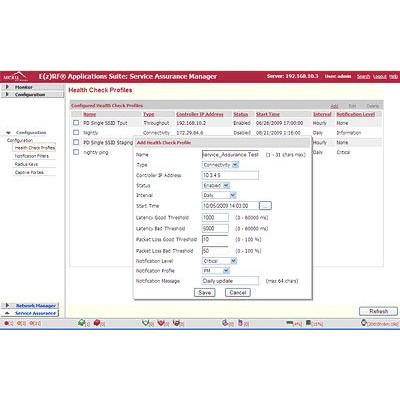Click the Start Time input field

(230, 206)
